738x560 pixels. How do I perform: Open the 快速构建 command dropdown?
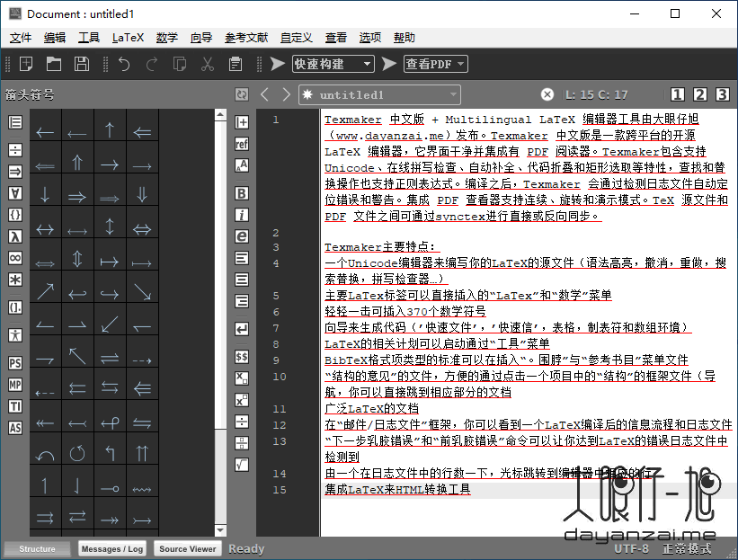coord(333,64)
